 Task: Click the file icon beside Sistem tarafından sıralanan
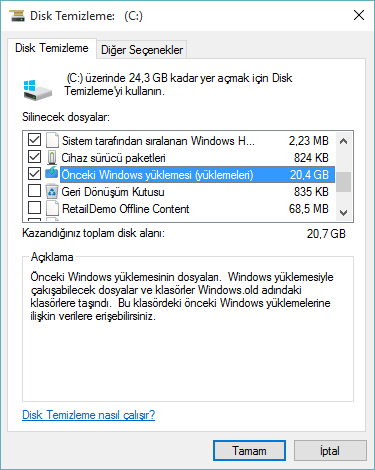52,140
